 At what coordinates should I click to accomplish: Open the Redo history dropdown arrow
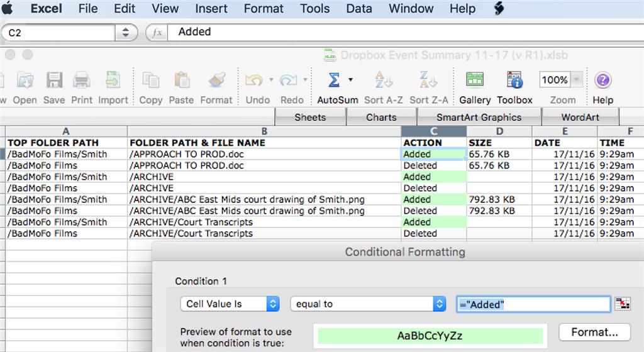tap(305, 80)
